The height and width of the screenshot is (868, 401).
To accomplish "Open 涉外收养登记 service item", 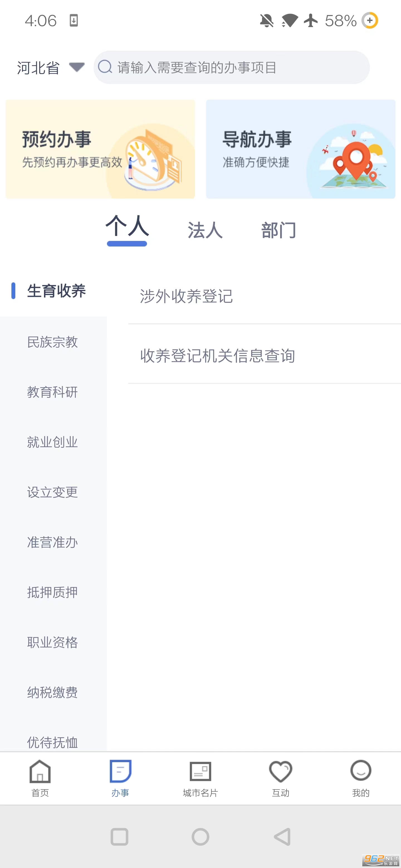I will (x=186, y=296).
